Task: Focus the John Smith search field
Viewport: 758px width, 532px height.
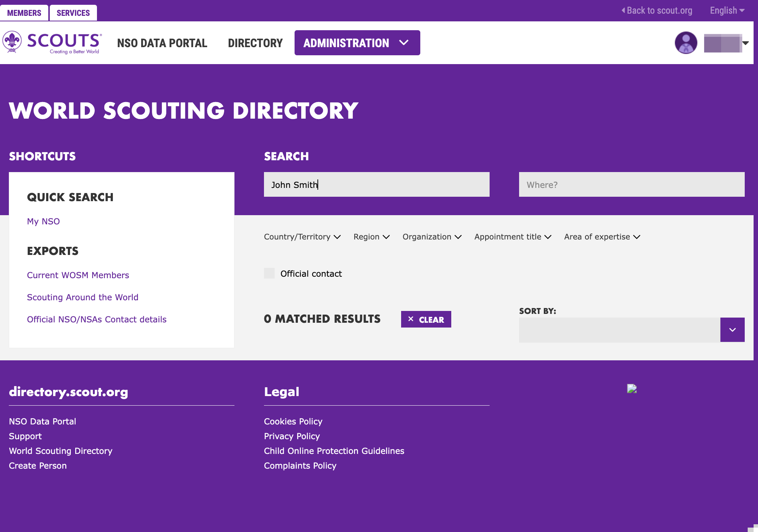Action: pyautogui.click(x=377, y=185)
